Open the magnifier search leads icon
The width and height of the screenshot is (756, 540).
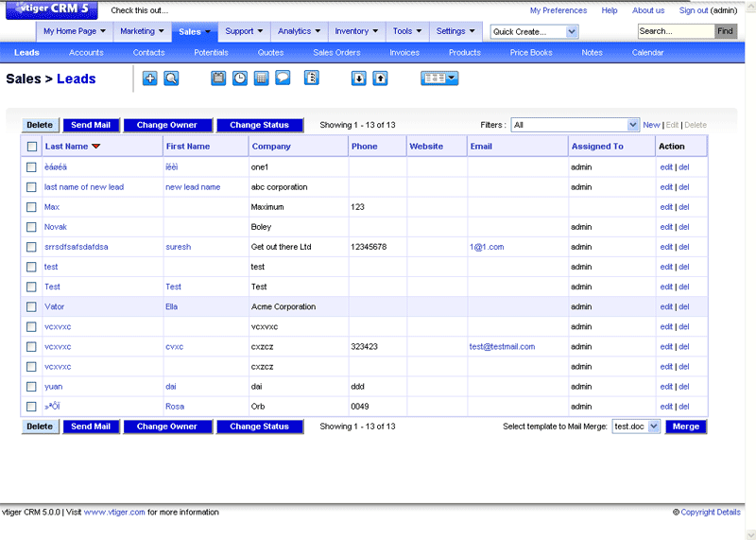[x=171, y=78]
